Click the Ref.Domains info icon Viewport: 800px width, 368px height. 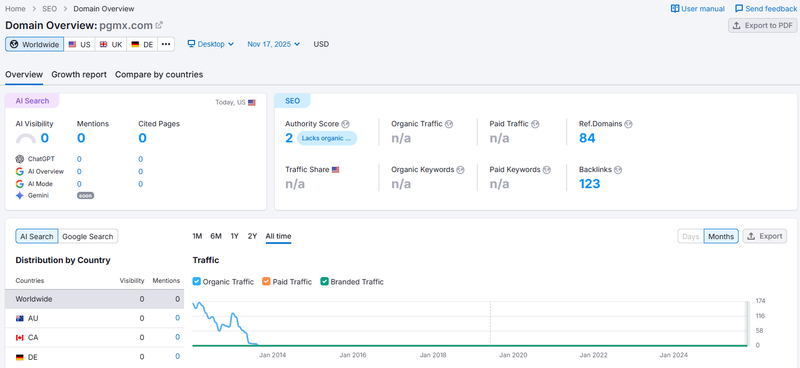[629, 124]
